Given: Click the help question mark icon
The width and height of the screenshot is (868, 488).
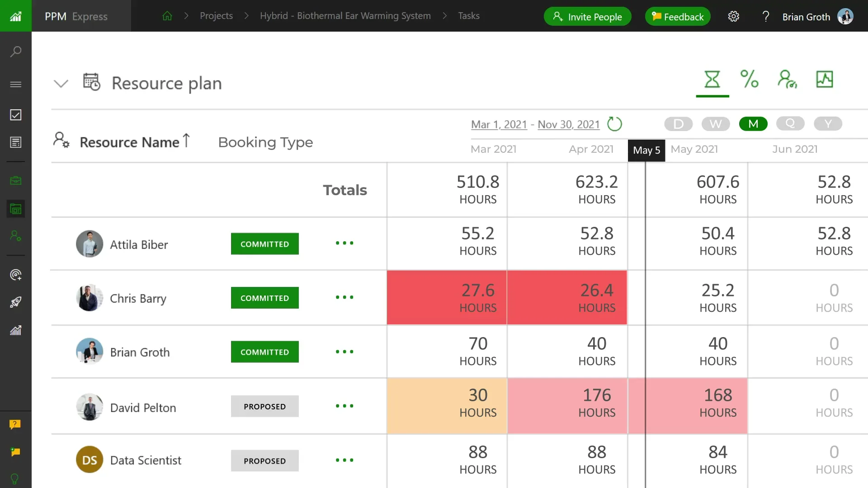Looking at the screenshot, I should point(765,17).
